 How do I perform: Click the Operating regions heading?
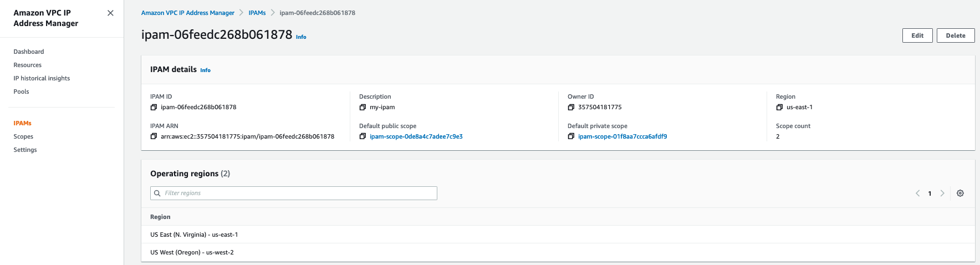coord(190,174)
